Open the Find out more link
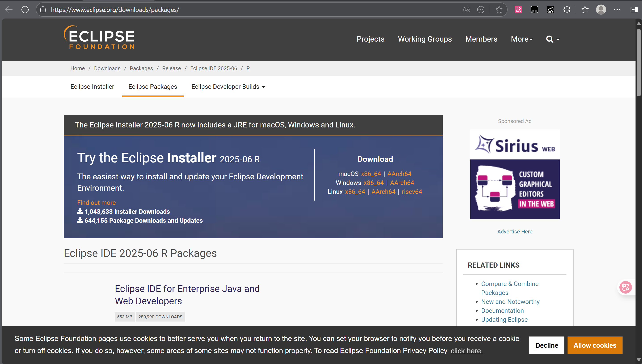Viewport: 642px width, 364px height. point(96,203)
